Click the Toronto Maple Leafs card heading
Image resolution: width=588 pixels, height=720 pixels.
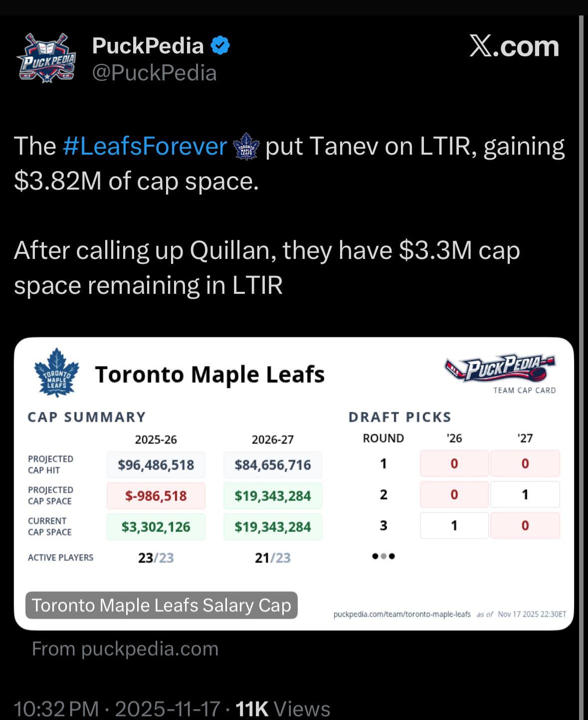tap(209, 374)
